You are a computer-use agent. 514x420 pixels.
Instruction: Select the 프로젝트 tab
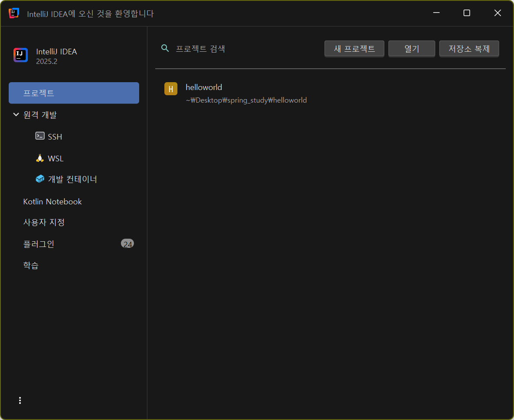click(x=74, y=93)
